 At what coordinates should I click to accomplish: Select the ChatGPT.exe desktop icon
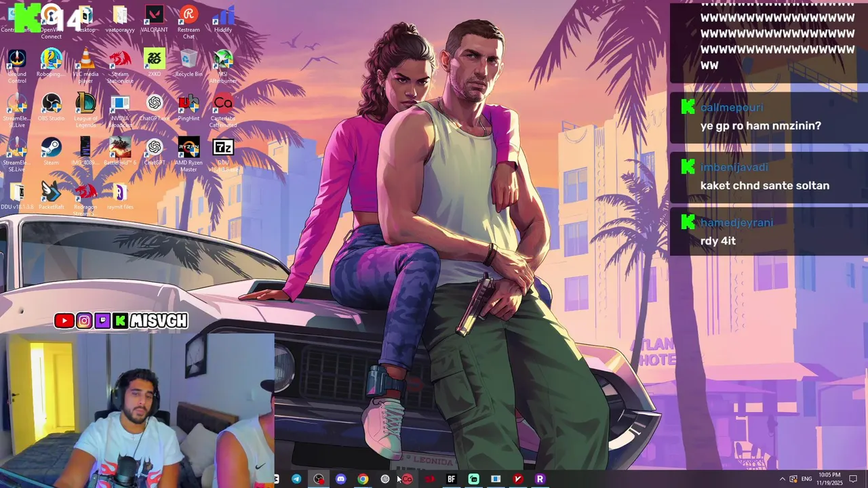[155, 108]
